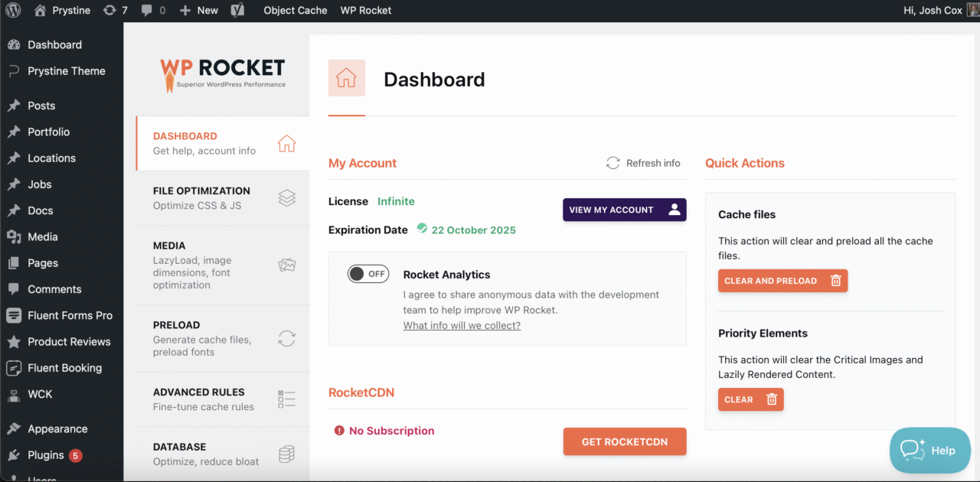This screenshot has height=482, width=980.
Task: Click the WordPress logo icon in admin bar
Action: pyautogui.click(x=13, y=11)
